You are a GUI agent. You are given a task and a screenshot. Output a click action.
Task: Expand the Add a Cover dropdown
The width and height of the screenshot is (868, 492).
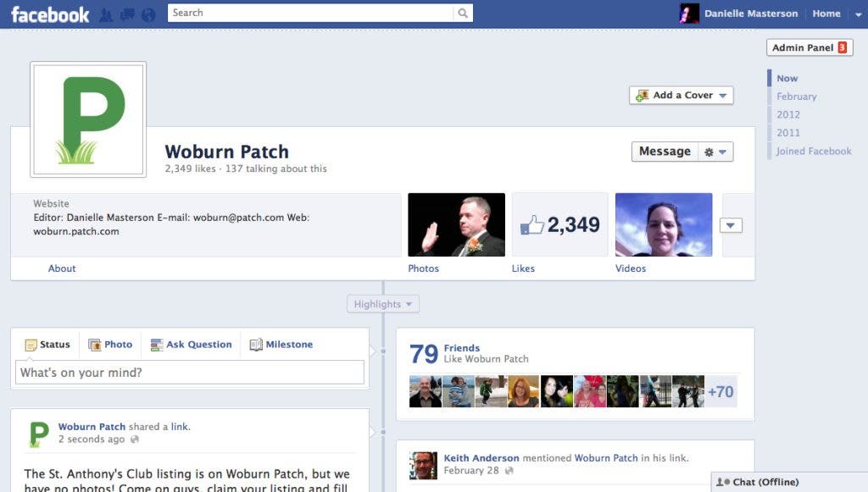[x=723, y=96]
